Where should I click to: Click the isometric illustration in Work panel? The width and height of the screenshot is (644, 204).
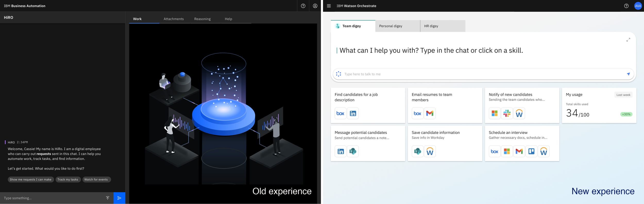pyautogui.click(x=223, y=119)
